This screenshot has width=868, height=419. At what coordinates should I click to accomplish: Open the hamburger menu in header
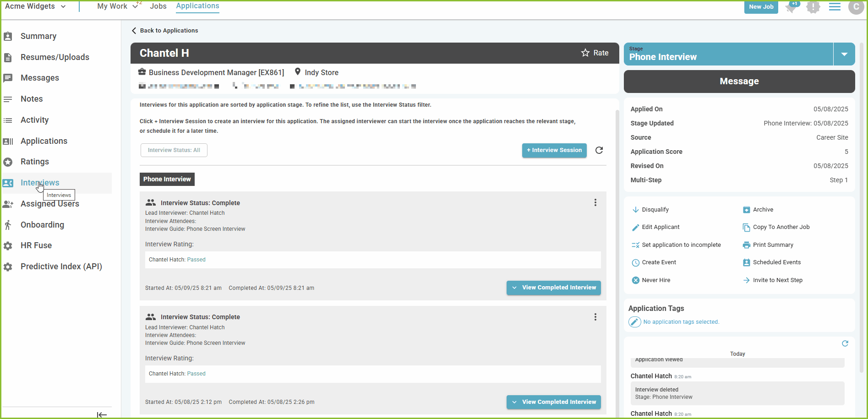(835, 7)
